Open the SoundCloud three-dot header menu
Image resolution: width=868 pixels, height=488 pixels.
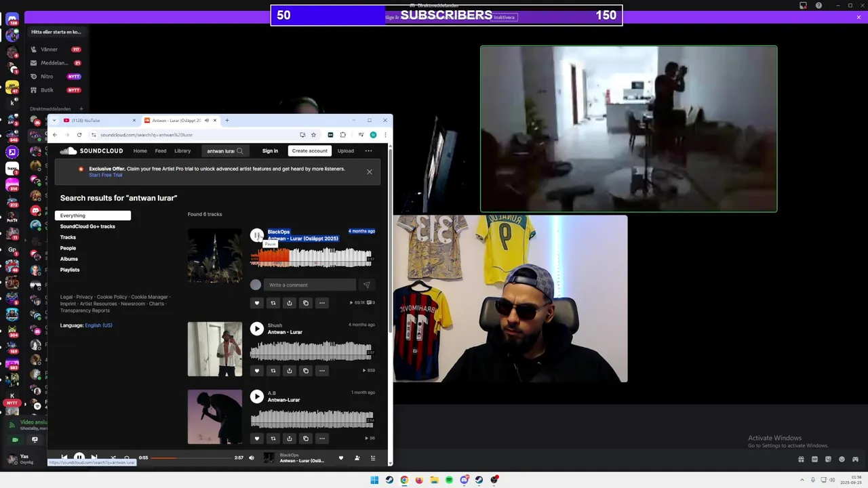pos(368,151)
